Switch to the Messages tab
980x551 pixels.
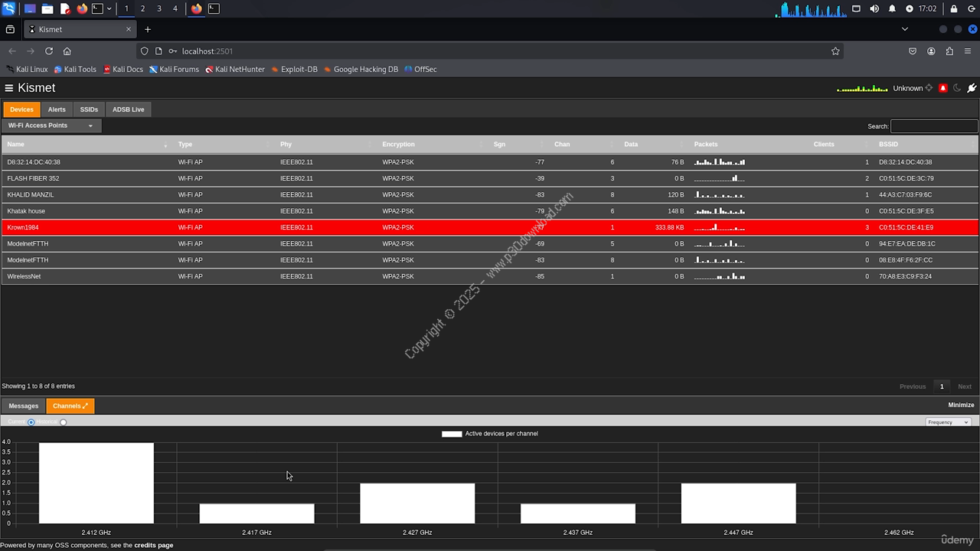coord(23,406)
